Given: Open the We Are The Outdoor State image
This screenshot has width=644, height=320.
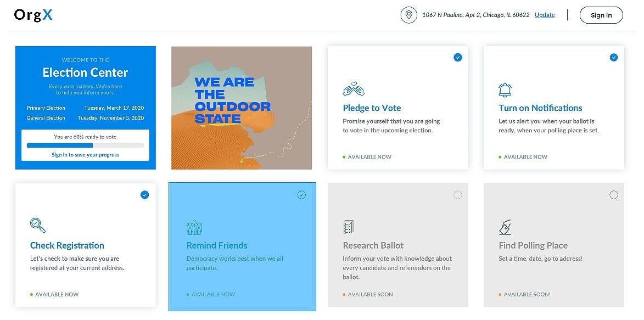Looking at the screenshot, I should [x=242, y=108].
